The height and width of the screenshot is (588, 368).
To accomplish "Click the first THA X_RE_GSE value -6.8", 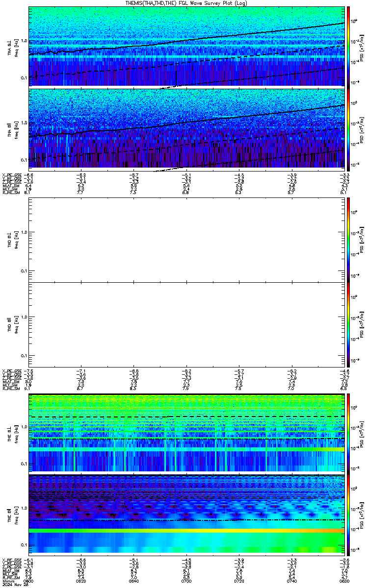I will [29, 175].
